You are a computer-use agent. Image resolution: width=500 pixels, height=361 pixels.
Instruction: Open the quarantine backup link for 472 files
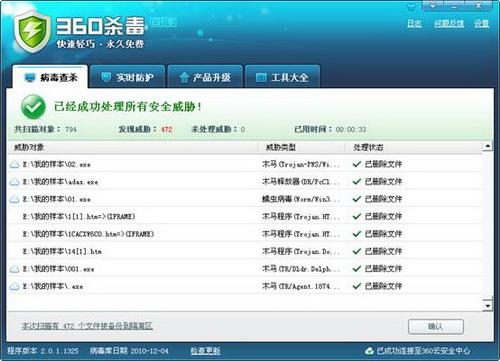click(87, 326)
